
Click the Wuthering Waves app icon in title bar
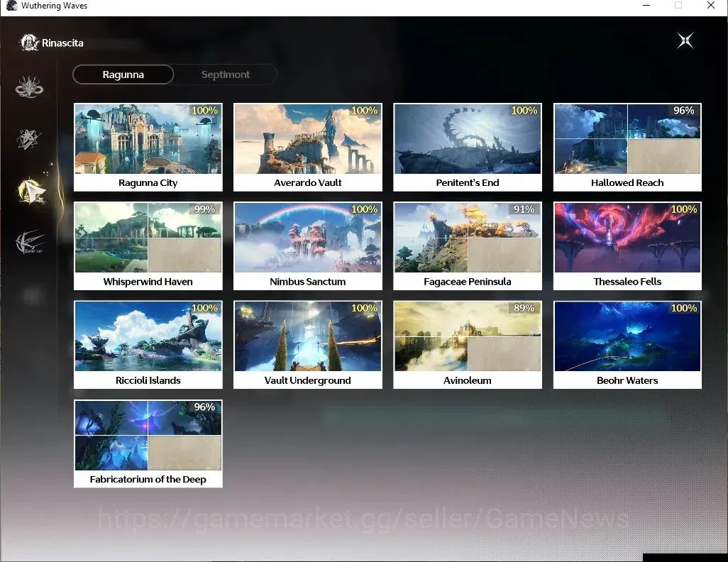click(x=11, y=6)
